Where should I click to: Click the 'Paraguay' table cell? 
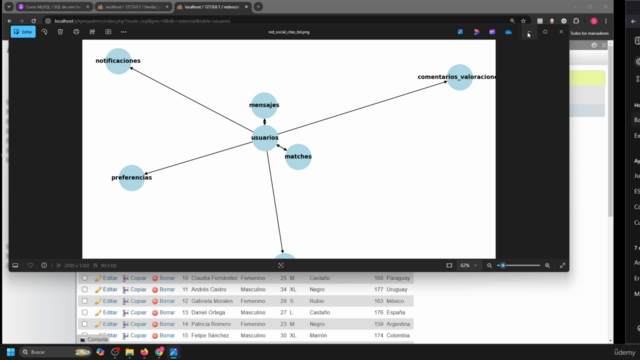[x=398, y=278]
